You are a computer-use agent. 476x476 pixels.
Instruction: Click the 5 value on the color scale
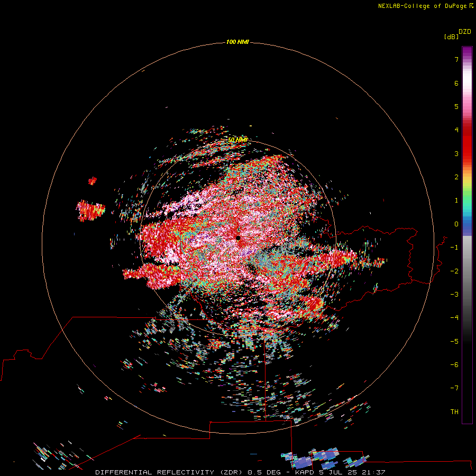coord(456,106)
